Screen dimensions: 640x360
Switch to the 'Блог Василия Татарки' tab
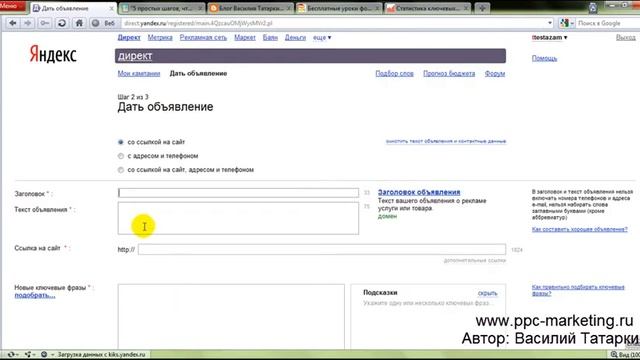[250, 8]
